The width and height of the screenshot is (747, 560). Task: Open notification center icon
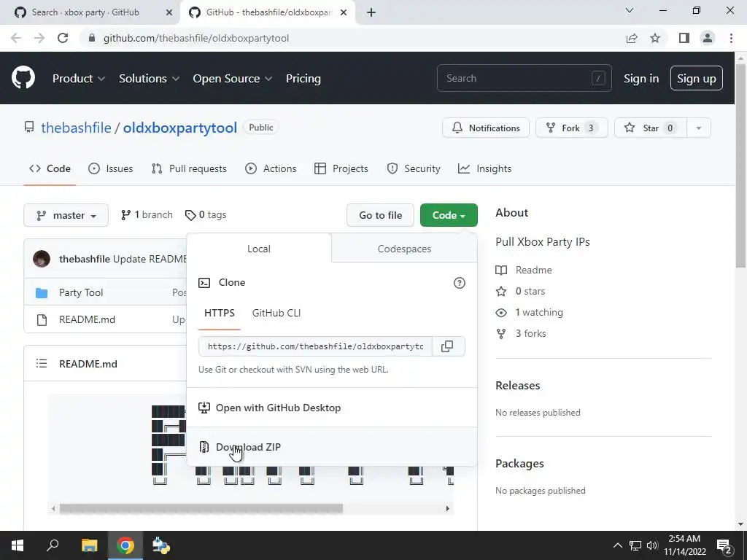point(724,546)
